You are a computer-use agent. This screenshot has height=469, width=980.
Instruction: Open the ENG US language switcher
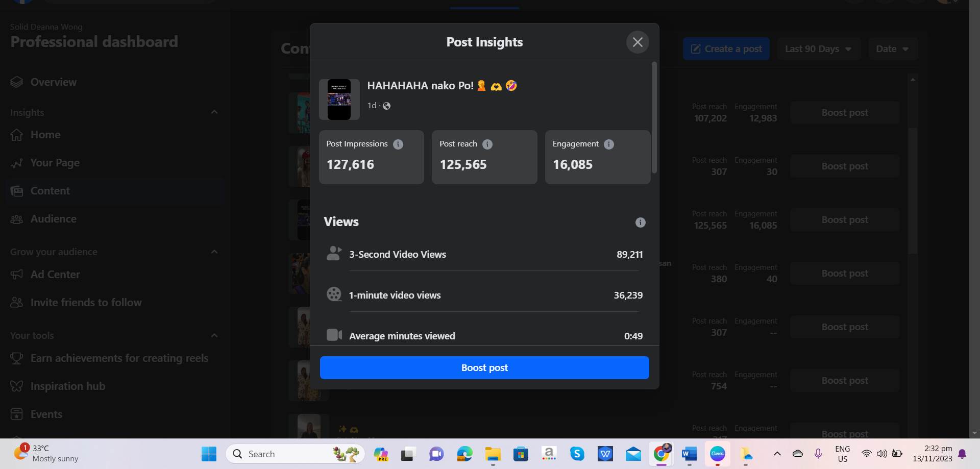coord(843,454)
